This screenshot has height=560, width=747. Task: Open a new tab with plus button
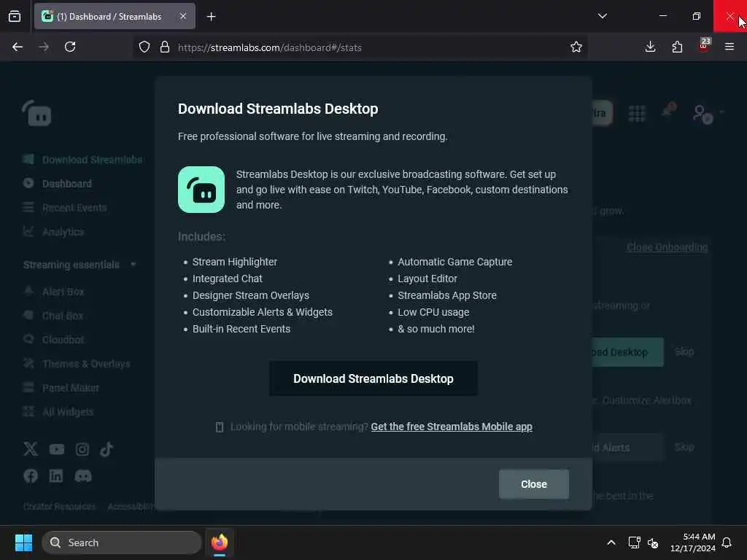(211, 17)
